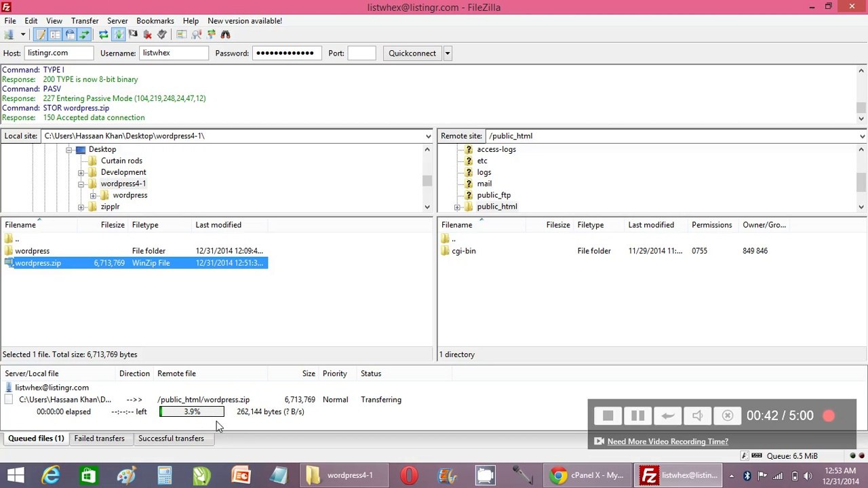Click the Windows Start button
The image size is (868, 488).
pos(16,475)
